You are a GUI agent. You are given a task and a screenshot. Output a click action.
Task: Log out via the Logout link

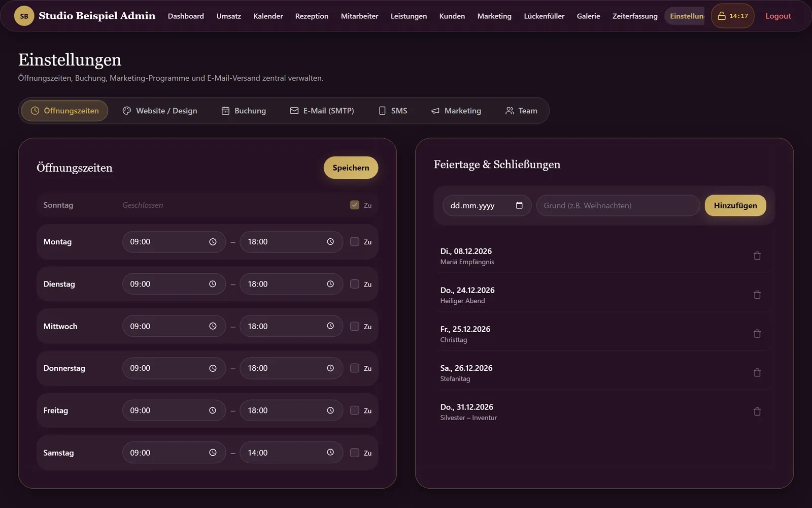[x=778, y=16]
